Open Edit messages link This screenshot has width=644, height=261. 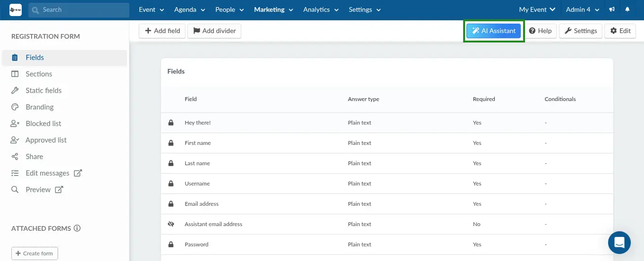point(47,173)
